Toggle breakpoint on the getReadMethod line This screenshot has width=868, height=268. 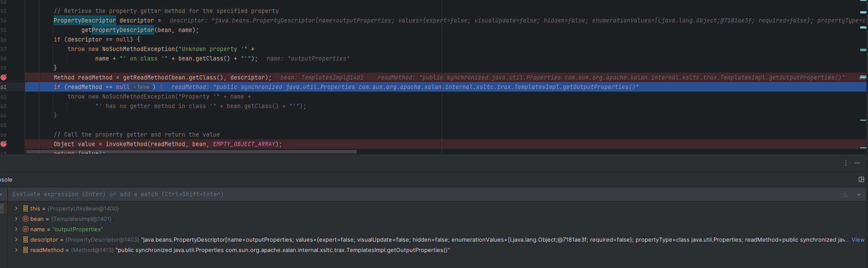click(x=4, y=77)
